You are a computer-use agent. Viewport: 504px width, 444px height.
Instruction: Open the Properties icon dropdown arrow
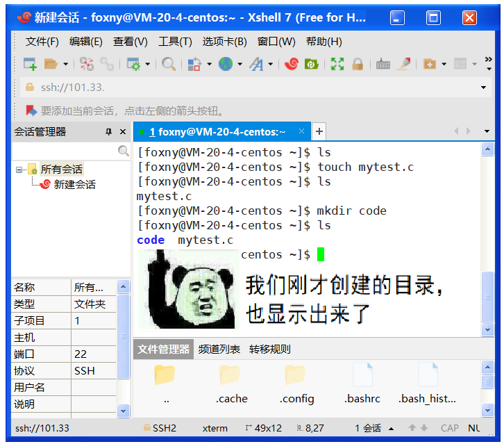click(148, 64)
